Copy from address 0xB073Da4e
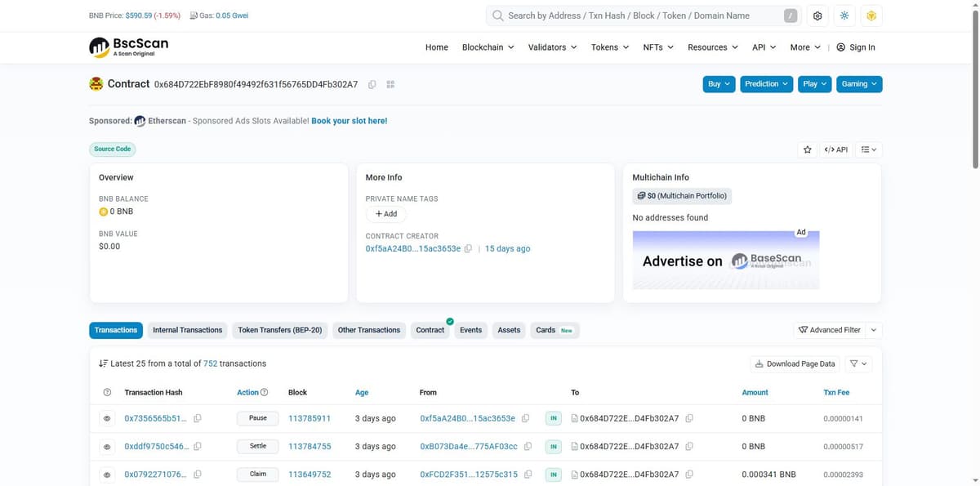Screen dimensions: 980x486 (528, 446)
